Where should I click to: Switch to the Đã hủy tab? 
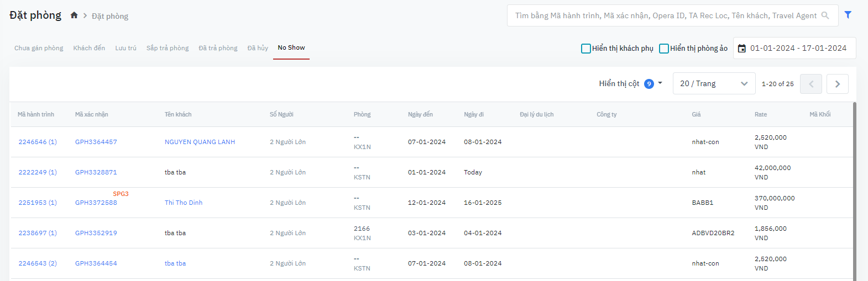coord(258,48)
